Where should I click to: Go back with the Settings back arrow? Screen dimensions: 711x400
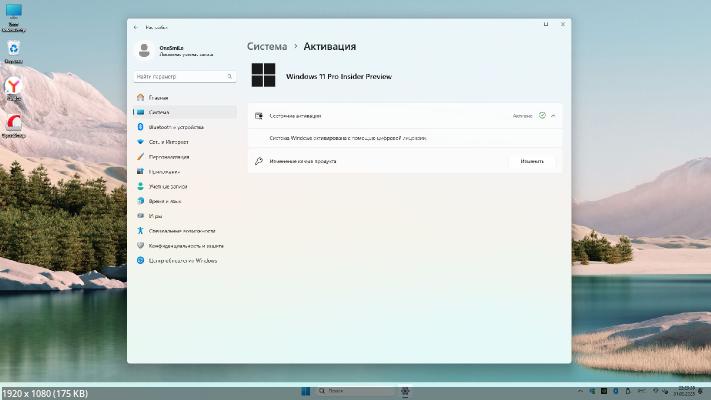tap(136, 28)
